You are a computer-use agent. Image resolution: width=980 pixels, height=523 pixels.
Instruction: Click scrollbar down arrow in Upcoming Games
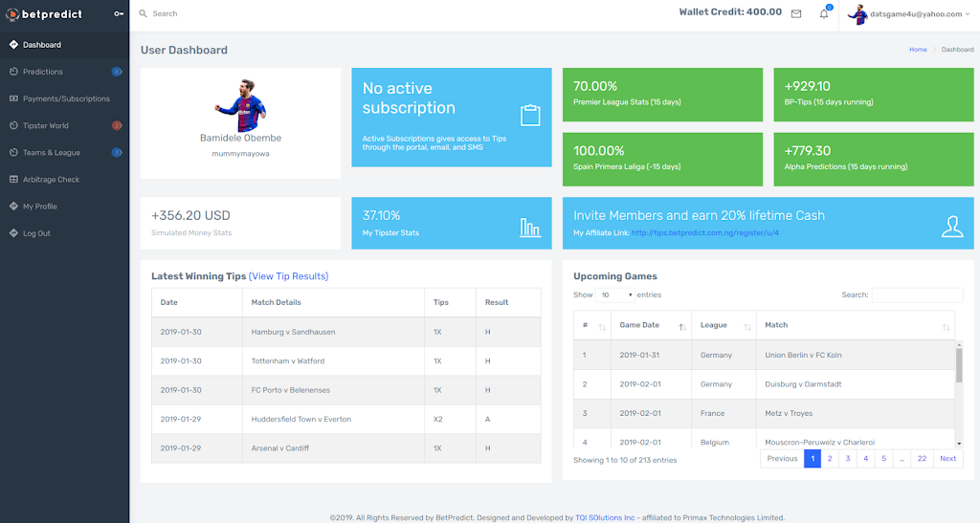click(959, 444)
